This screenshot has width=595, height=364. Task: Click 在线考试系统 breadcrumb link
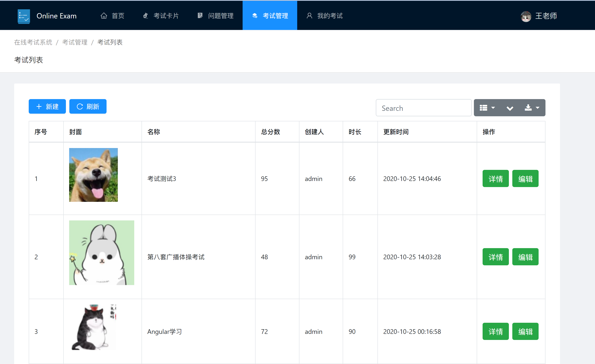pyautogui.click(x=33, y=42)
